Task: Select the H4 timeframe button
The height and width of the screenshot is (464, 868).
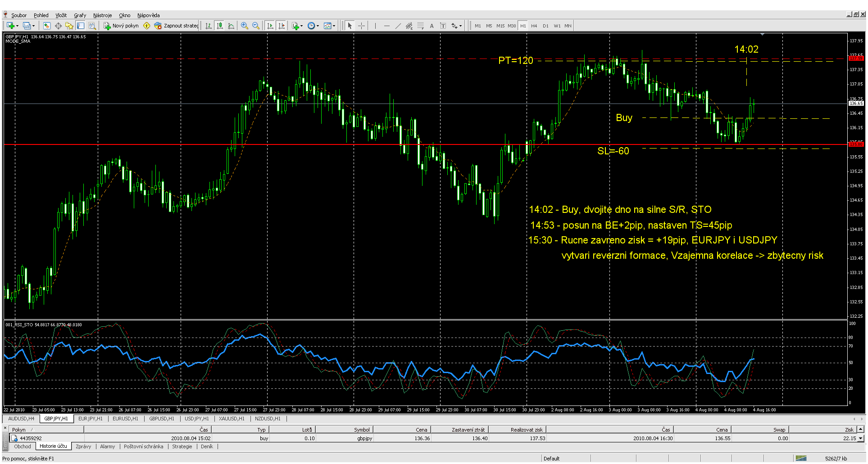Action: tap(534, 26)
